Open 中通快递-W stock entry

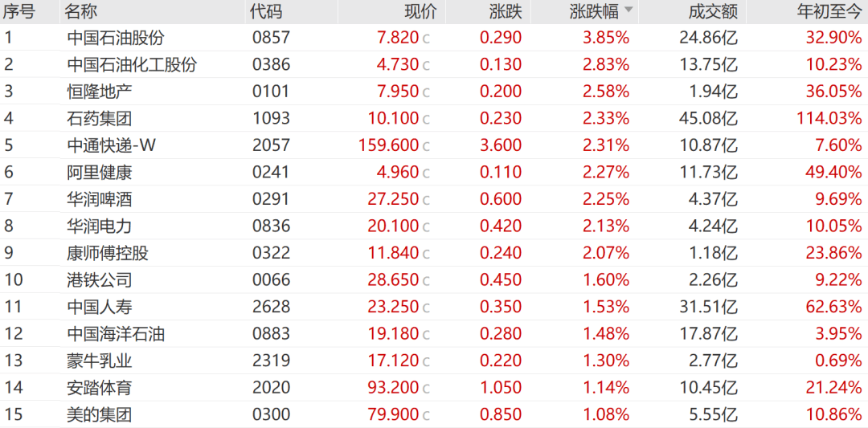[x=111, y=145]
